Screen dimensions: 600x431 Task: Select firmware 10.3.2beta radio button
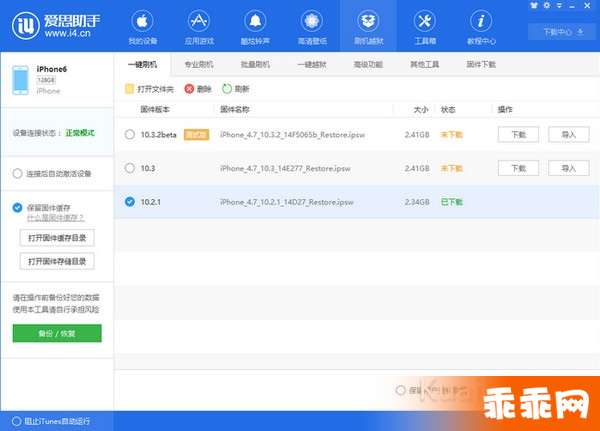[x=130, y=134]
